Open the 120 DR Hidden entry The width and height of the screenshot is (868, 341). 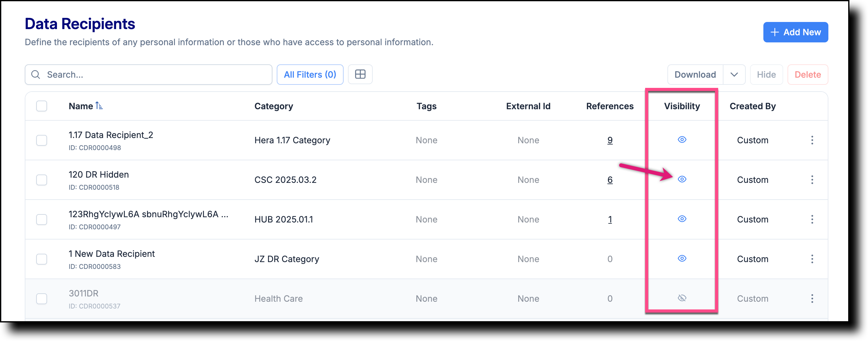[x=99, y=175]
